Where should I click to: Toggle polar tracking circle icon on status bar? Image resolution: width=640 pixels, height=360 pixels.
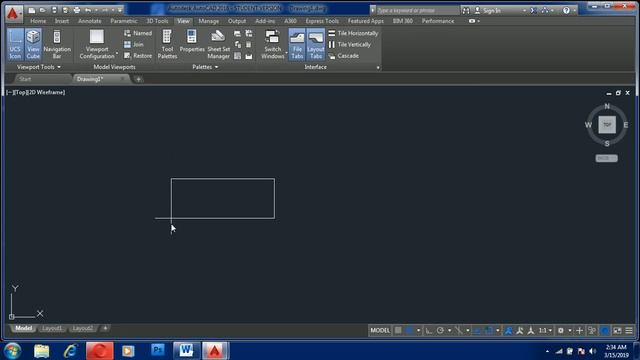(x=440, y=330)
